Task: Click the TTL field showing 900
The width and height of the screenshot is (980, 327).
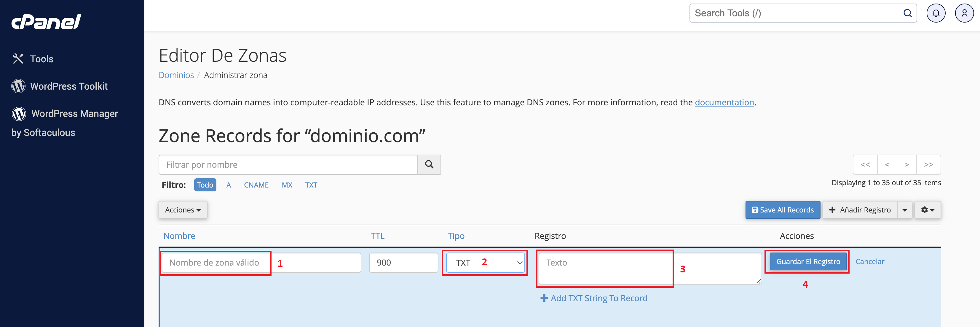Action: coord(404,263)
